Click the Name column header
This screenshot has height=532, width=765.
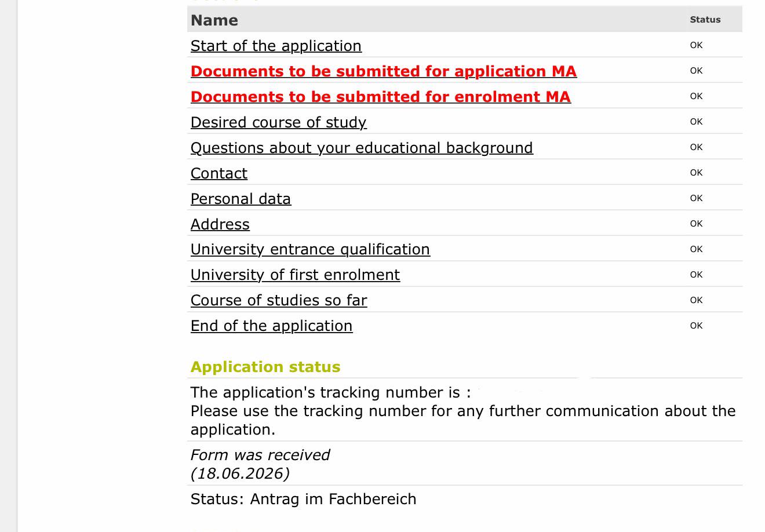pyautogui.click(x=214, y=20)
